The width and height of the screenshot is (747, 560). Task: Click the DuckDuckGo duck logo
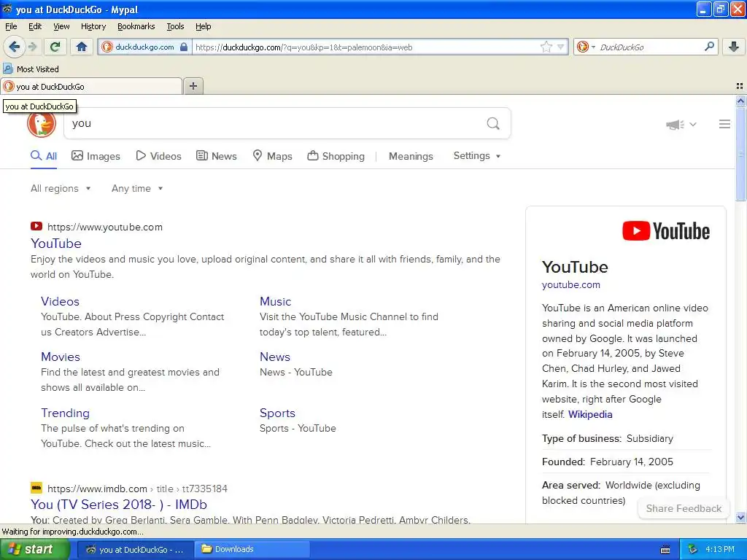point(42,122)
